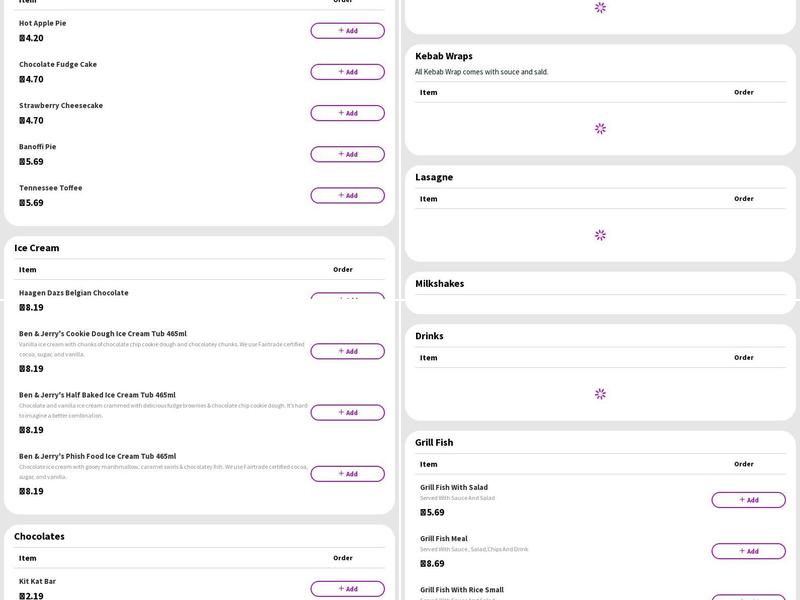Add Ben & Jerry's Cookie Dough tub
The image size is (800, 600).
point(347,351)
